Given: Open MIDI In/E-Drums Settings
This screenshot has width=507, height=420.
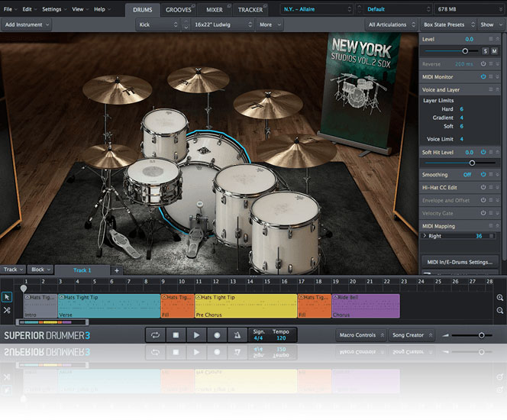Looking at the screenshot, I should tap(458, 262).
